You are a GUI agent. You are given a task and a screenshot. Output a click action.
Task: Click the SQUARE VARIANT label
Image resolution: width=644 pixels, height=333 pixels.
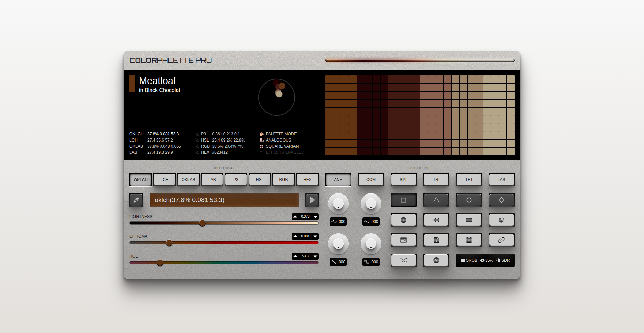283,146
